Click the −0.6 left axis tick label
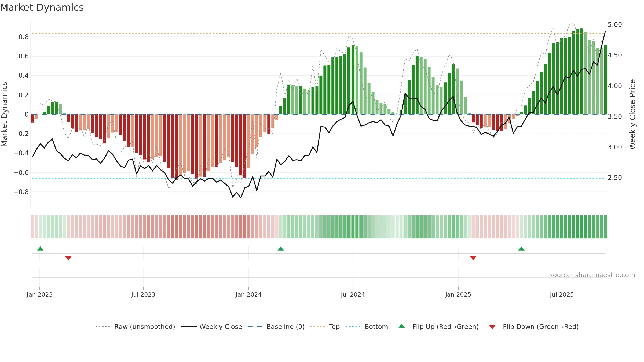The image size is (644, 362). (21, 173)
